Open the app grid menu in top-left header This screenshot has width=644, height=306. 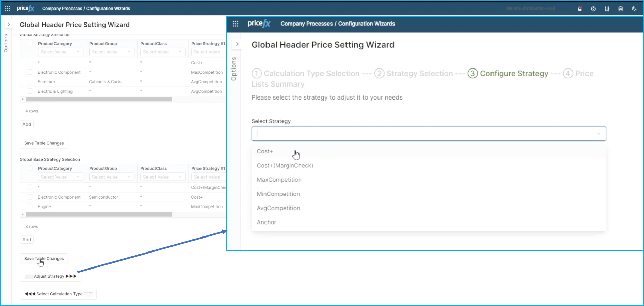click(x=7, y=9)
